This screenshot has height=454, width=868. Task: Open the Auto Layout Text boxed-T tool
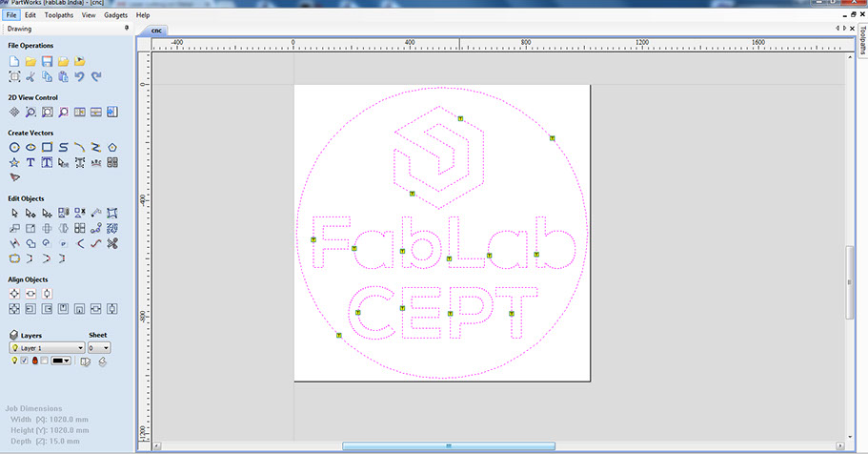tap(47, 162)
